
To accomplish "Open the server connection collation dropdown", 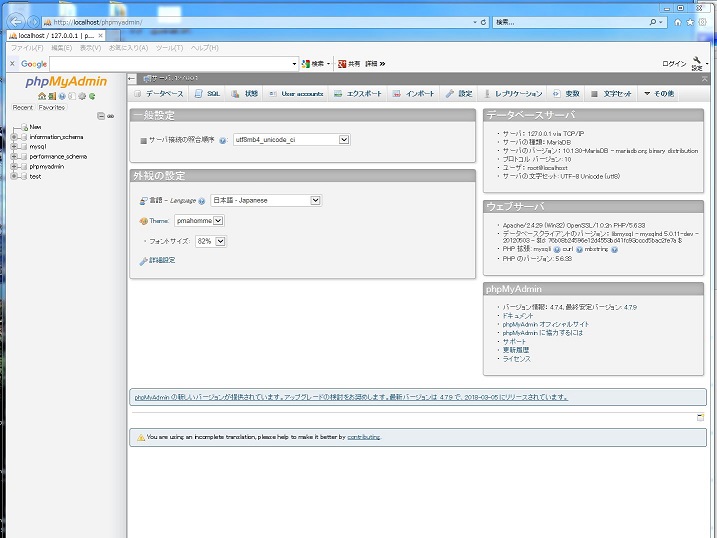I will click(x=291, y=140).
